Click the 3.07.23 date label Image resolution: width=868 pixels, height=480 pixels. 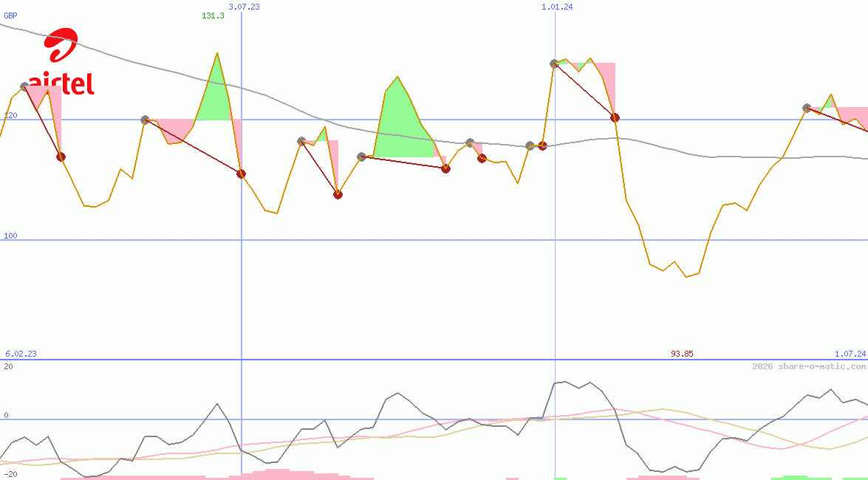click(244, 7)
